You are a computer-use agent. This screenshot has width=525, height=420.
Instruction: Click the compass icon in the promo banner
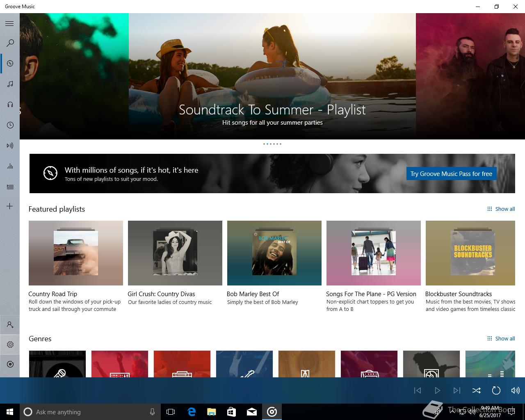click(50, 173)
